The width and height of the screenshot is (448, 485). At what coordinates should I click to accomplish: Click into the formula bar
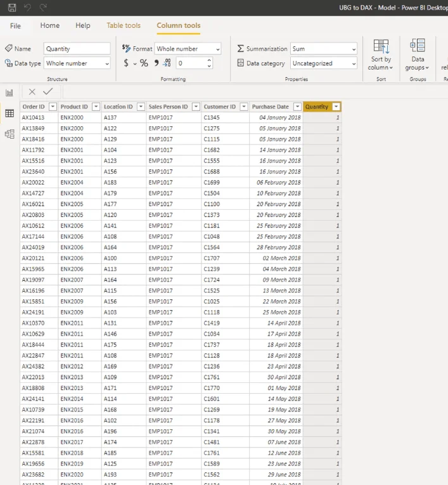click(x=255, y=92)
